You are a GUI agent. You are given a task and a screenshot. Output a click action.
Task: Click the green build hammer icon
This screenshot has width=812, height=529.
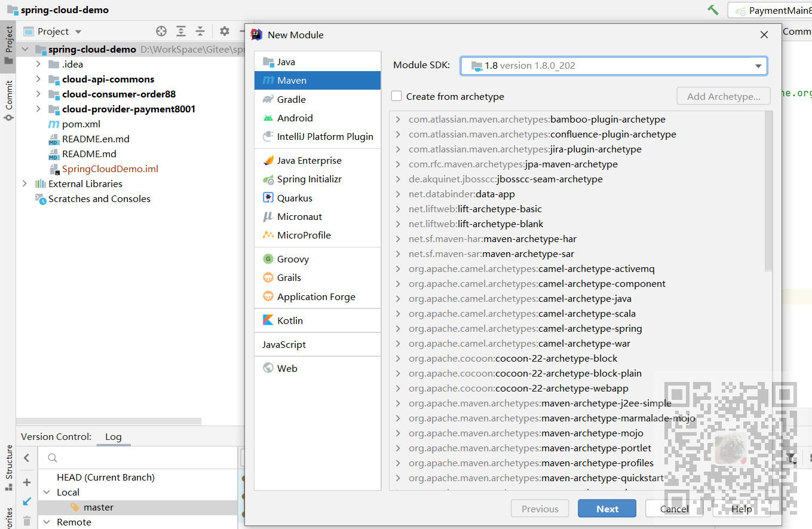713,10
